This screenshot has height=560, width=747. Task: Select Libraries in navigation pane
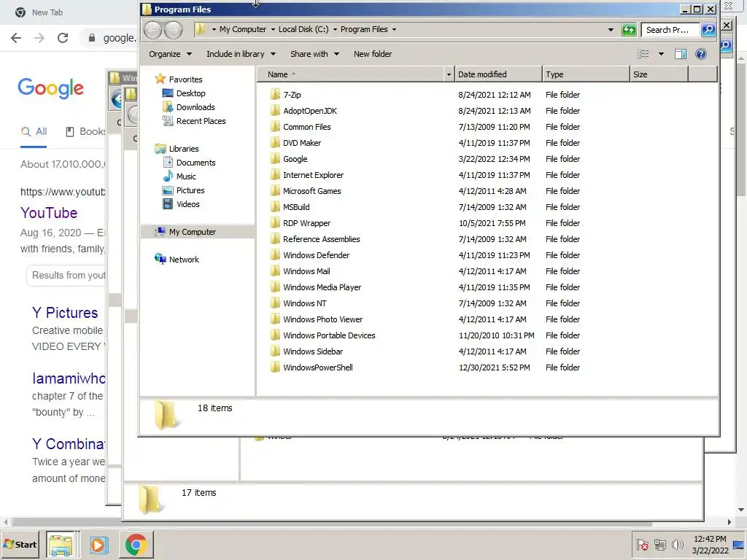183,149
